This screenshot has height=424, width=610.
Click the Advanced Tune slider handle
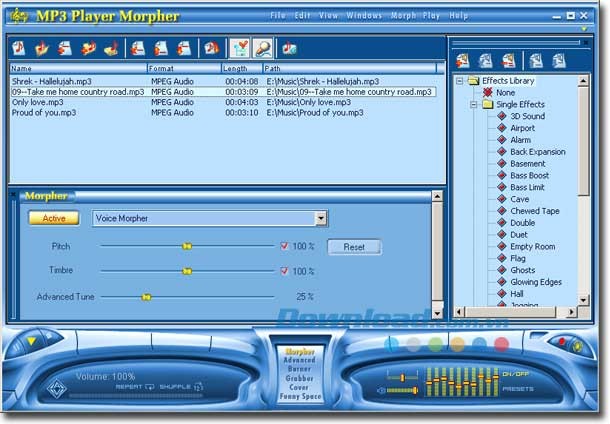coord(146,297)
